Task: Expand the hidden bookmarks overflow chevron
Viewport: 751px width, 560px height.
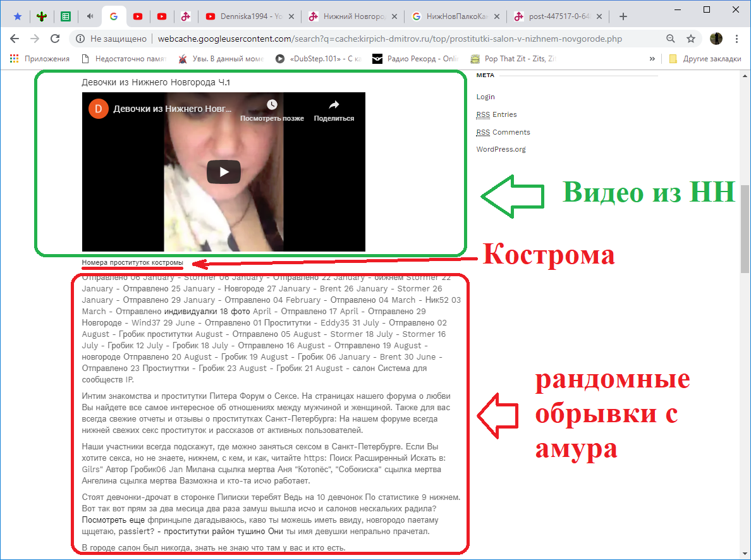Action: [652, 59]
